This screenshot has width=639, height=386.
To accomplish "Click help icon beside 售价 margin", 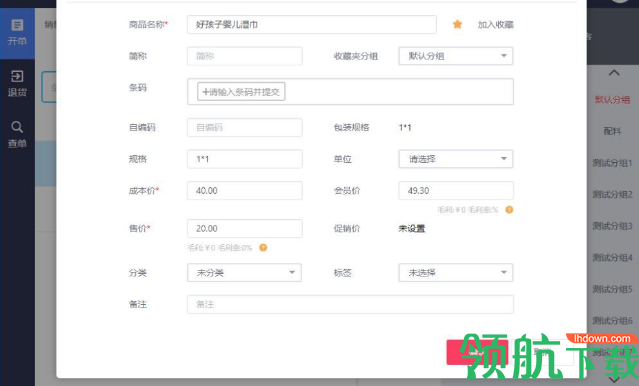I will [x=263, y=247].
